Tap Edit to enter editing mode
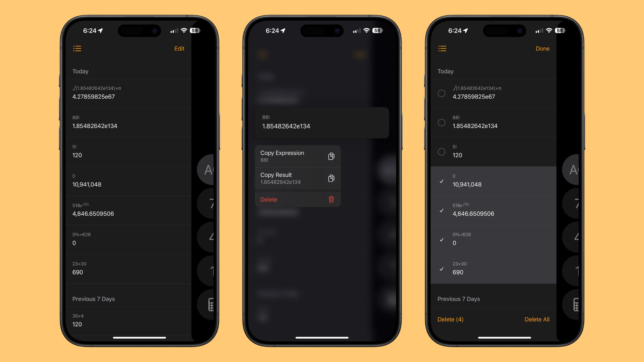 [180, 48]
